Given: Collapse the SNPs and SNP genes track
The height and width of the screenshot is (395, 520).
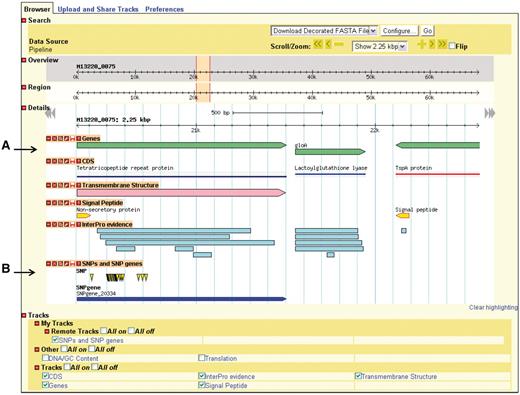Looking at the screenshot, I should (48, 264).
